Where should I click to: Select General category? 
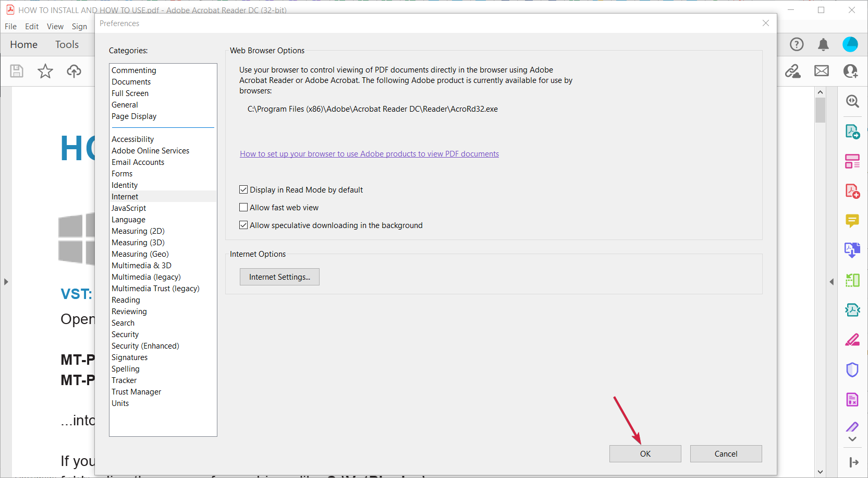point(125,105)
